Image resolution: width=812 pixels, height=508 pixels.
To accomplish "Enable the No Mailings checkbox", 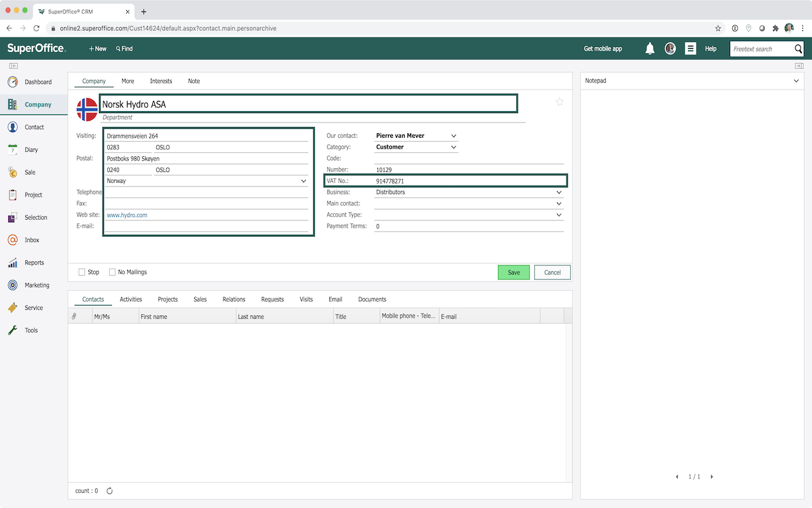I will [x=112, y=272].
